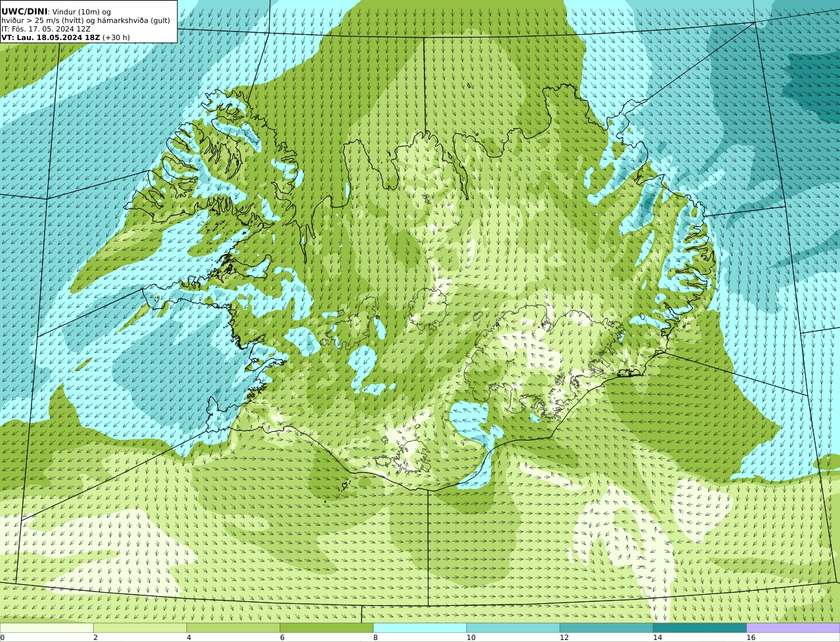Click the legend scale label '14'
Image resolution: width=840 pixels, height=642 pixels.
[x=658, y=637]
